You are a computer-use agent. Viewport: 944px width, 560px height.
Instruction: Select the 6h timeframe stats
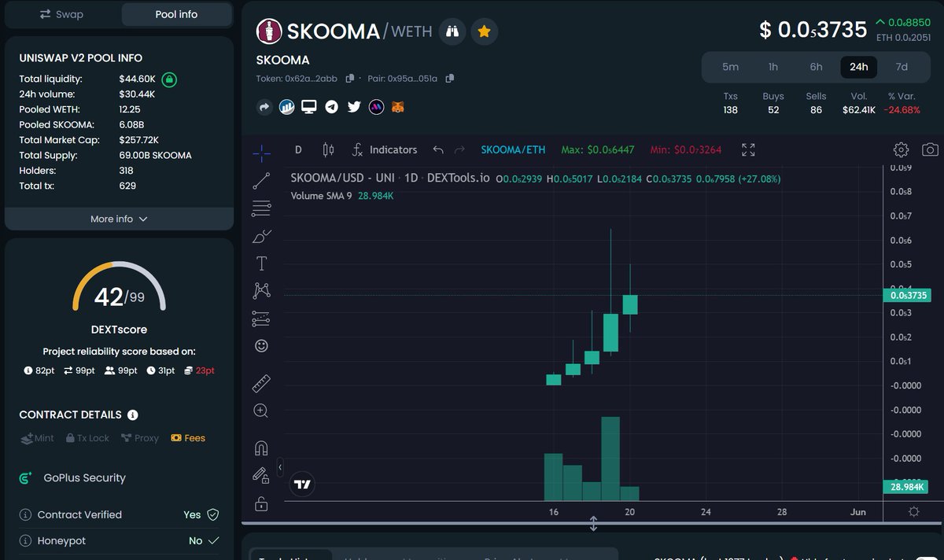(x=817, y=67)
